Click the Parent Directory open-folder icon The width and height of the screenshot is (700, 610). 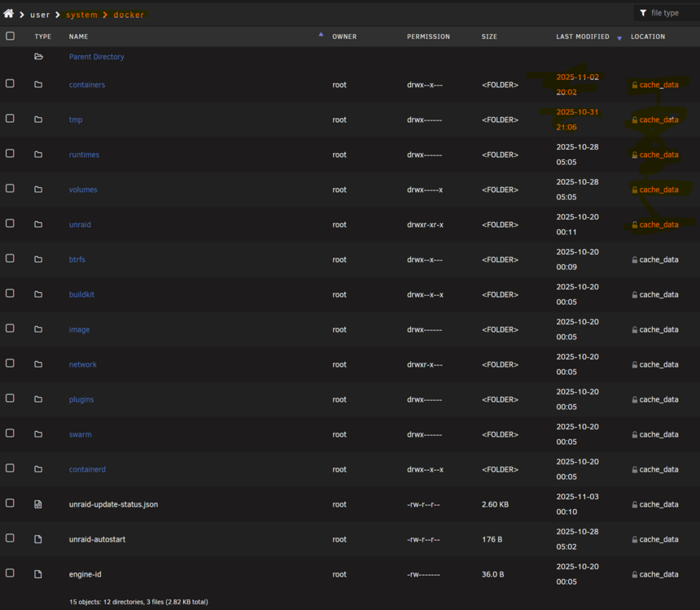pyautogui.click(x=38, y=57)
